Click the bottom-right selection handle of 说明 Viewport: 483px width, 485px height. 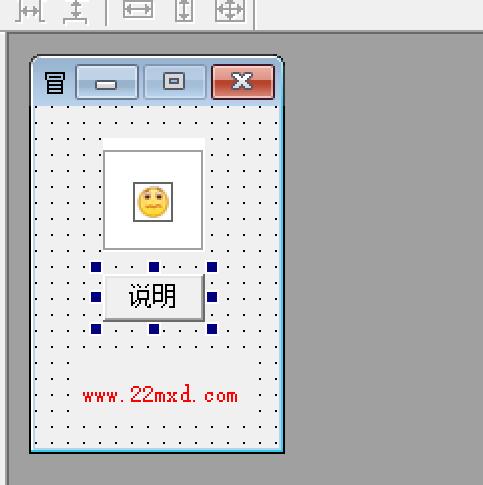(x=212, y=329)
